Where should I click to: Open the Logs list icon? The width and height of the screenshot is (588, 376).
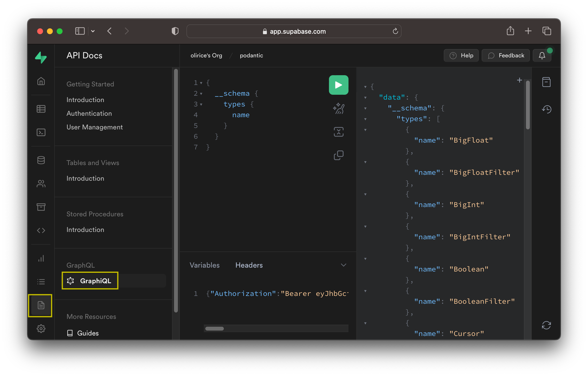(41, 282)
